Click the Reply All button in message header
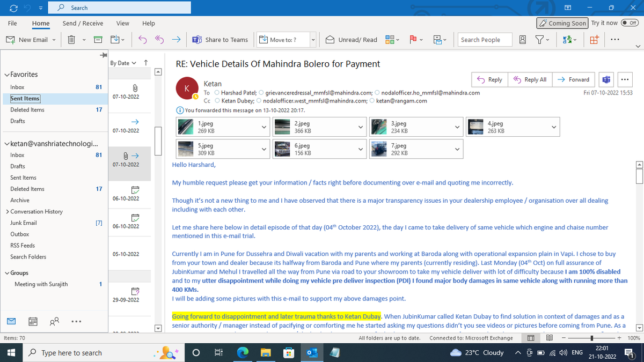644x362 pixels. click(529, 79)
